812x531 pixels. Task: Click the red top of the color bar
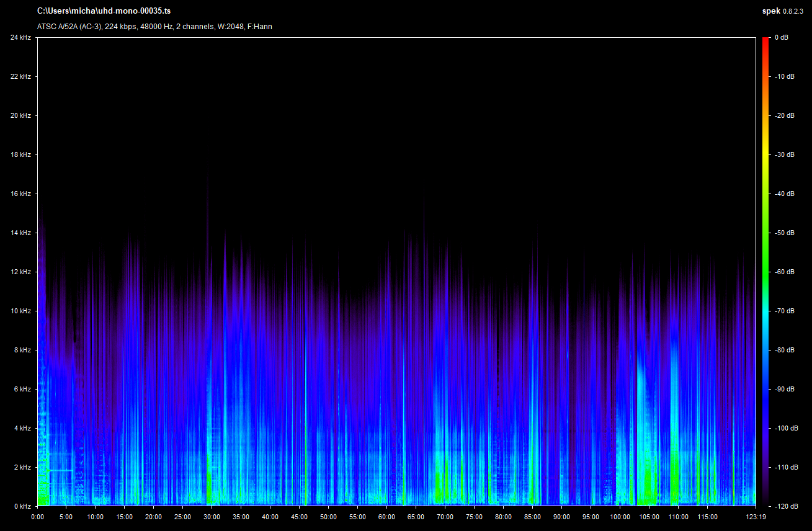[x=766, y=41]
